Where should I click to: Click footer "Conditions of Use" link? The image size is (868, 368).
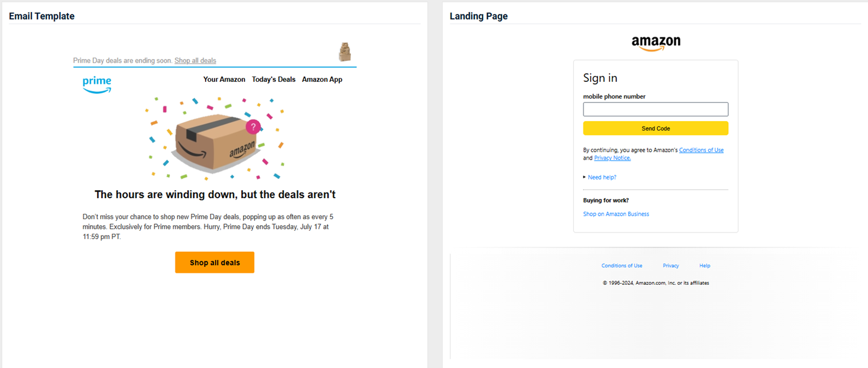pos(621,266)
